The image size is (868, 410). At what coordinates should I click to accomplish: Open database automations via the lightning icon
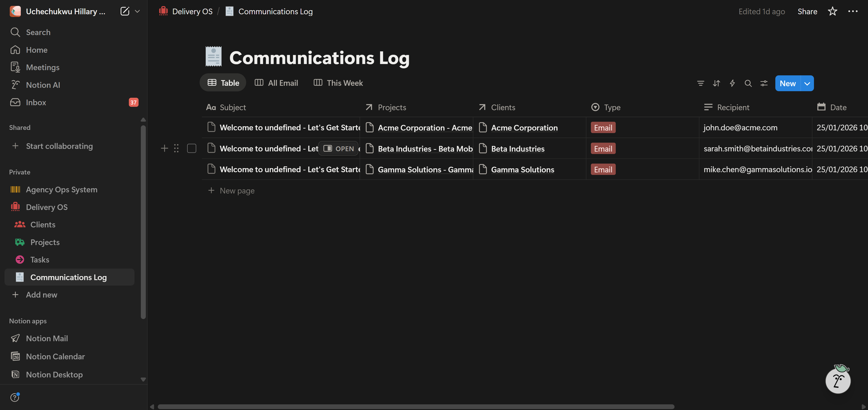[732, 83]
